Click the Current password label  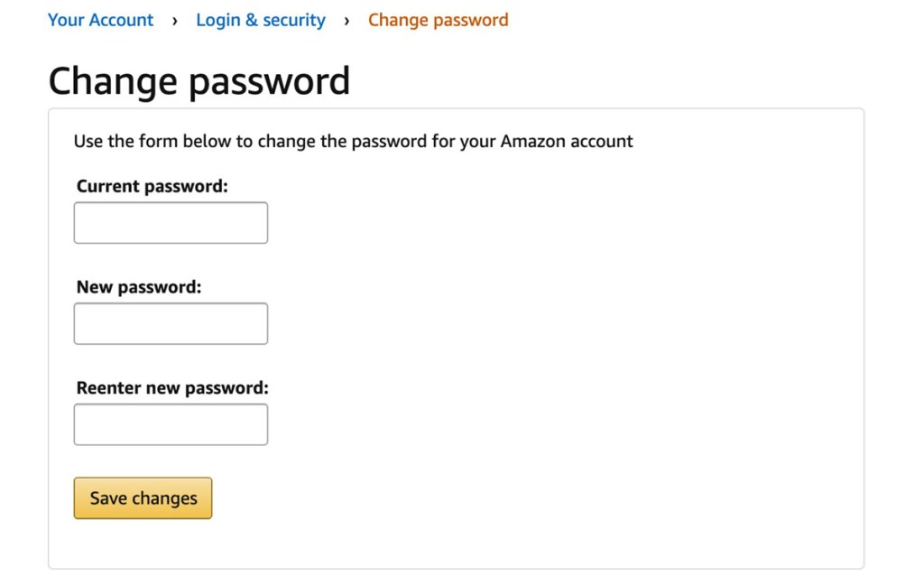click(x=149, y=186)
